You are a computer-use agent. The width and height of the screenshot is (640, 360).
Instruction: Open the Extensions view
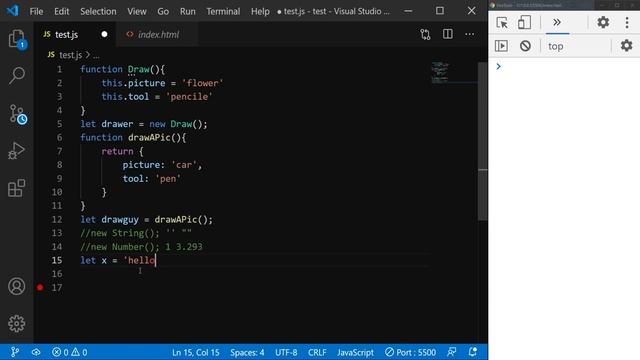click(17, 188)
